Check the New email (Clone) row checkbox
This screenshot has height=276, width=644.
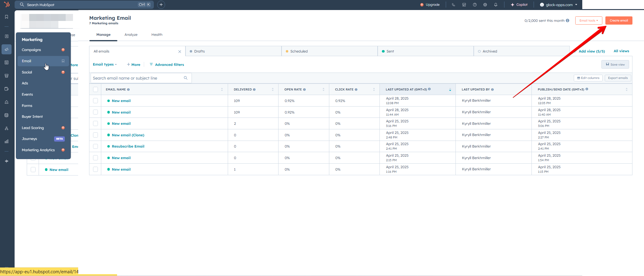pyautogui.click(x=95, y=135)
